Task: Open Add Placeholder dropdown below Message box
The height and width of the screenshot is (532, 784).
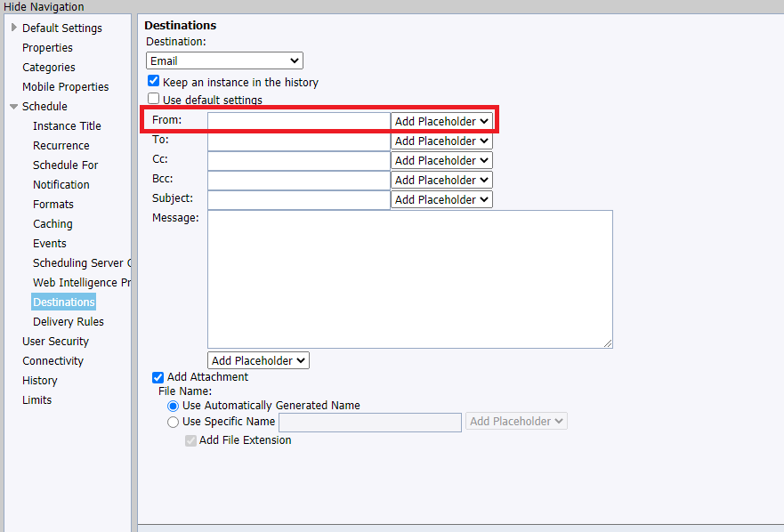Action: (258, 360)
